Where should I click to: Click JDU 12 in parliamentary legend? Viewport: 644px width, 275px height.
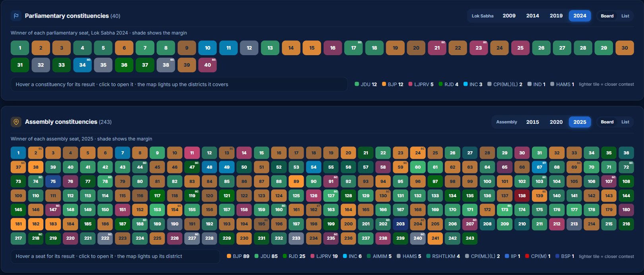click(366, 84)
